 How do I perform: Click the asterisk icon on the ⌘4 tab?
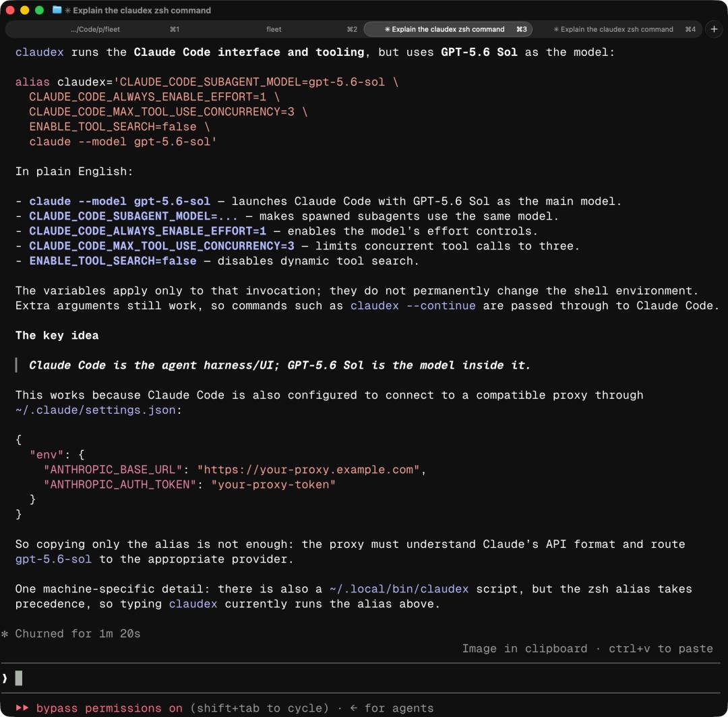pos(555,29)
